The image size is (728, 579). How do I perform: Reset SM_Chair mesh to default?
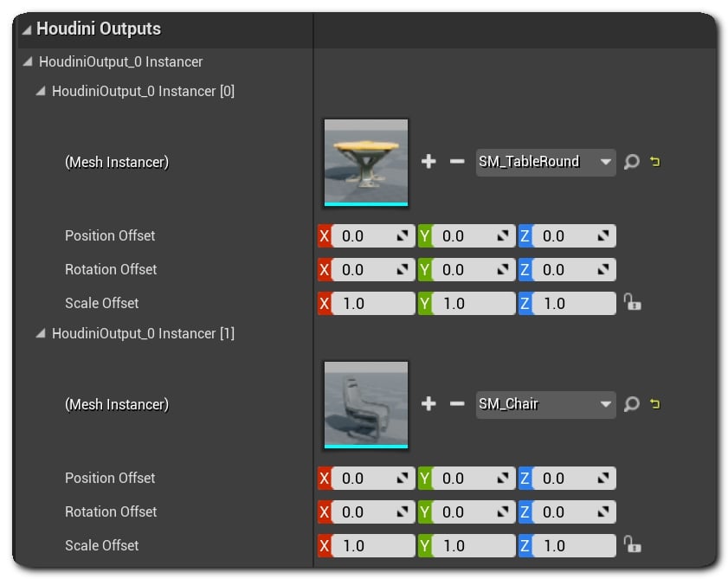[x=655, y=404]
